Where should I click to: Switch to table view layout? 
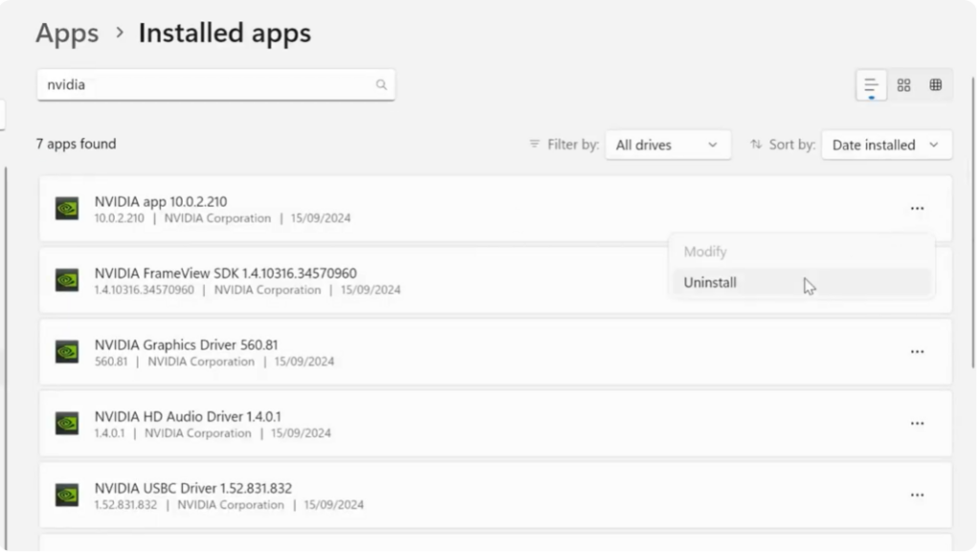click(936, 85)
